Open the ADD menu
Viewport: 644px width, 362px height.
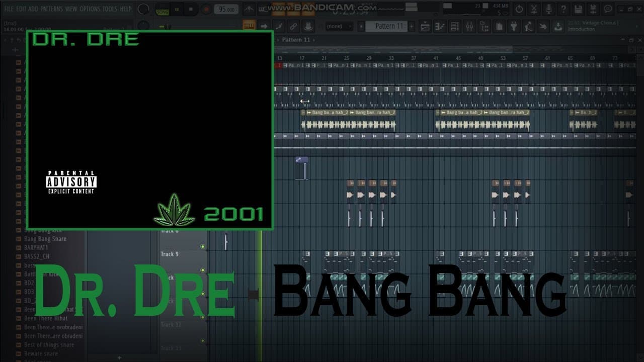pyautogui.click(x=33, y=9)
